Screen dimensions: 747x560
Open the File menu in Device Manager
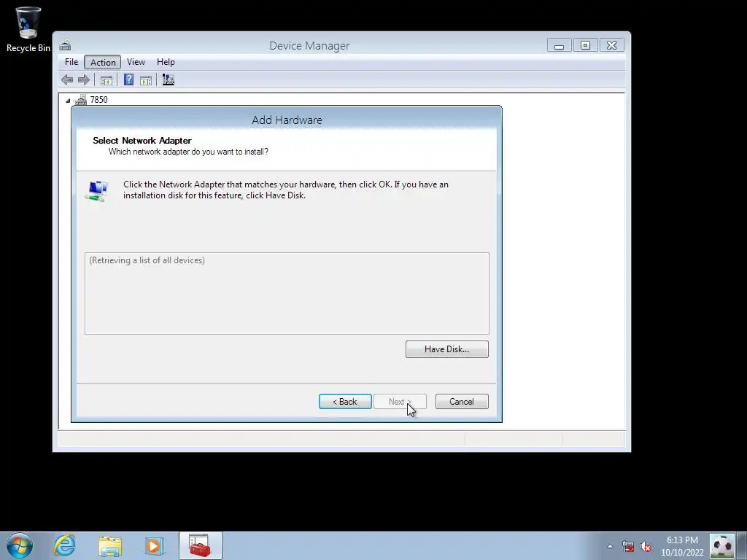coord(71,62)
